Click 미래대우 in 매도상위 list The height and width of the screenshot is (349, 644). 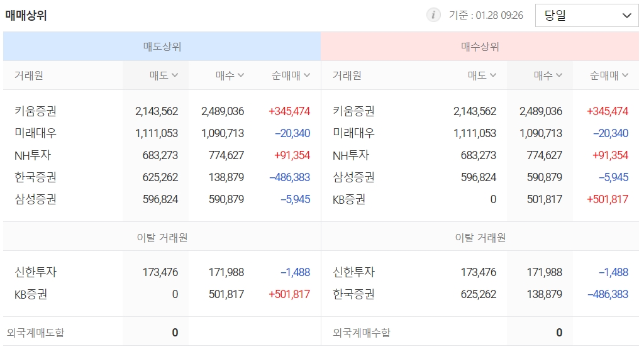[35, 133]
